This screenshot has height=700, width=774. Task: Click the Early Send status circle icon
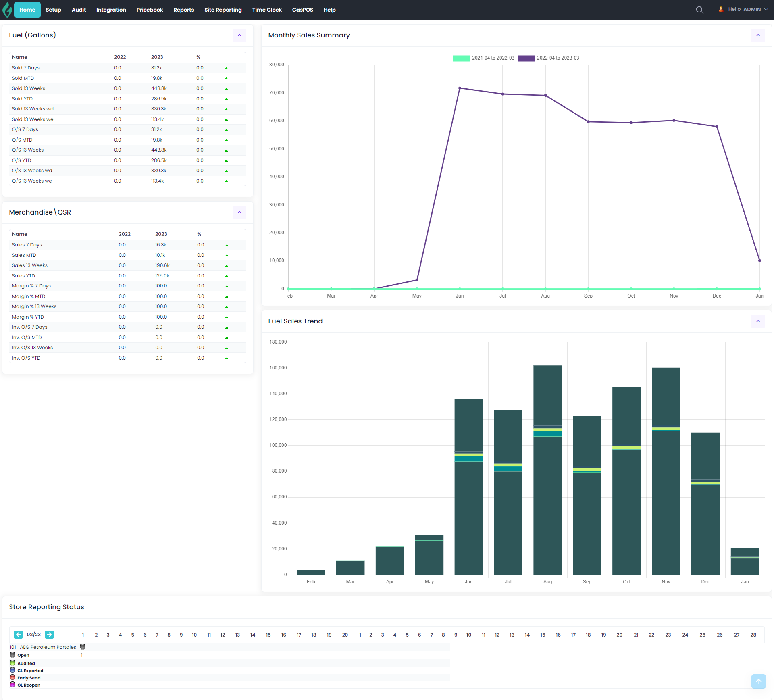(x=12, y=677)
